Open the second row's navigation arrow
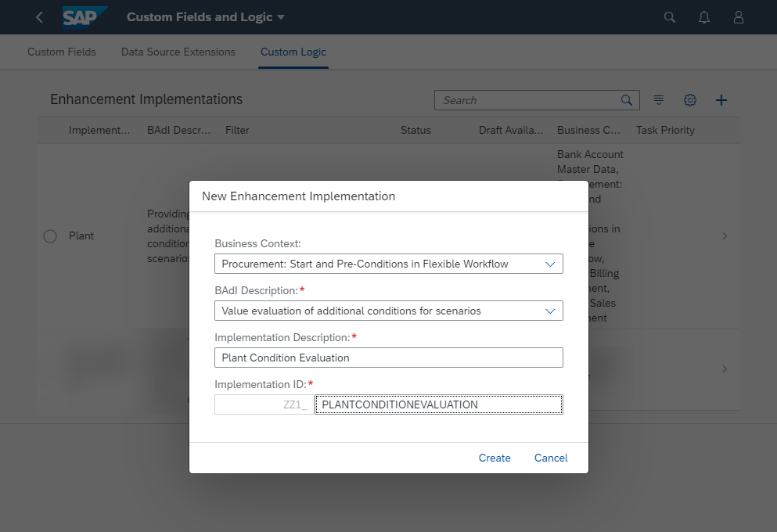 725,369
